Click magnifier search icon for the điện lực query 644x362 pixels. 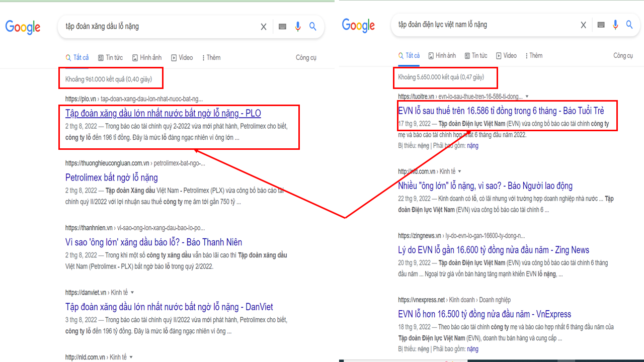pos(629,25)
